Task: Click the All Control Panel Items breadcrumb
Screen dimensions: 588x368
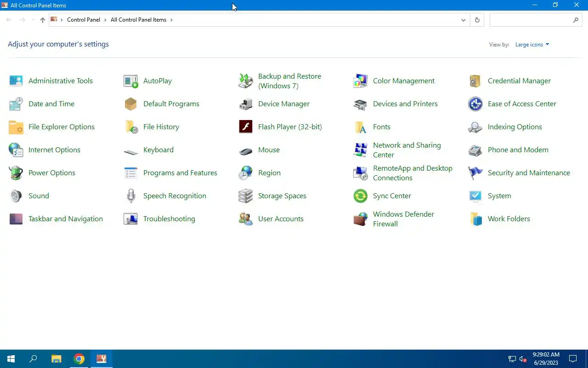Action: (138, 20)
